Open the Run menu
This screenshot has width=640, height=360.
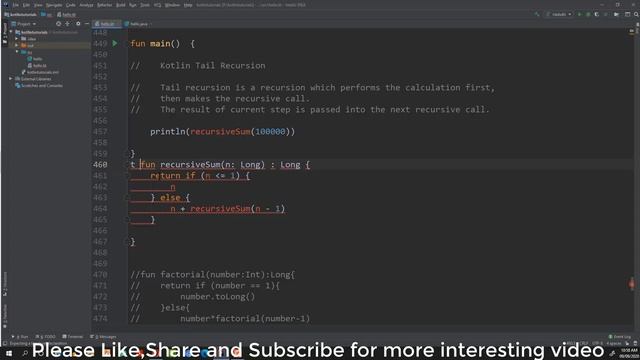point(133,5)
